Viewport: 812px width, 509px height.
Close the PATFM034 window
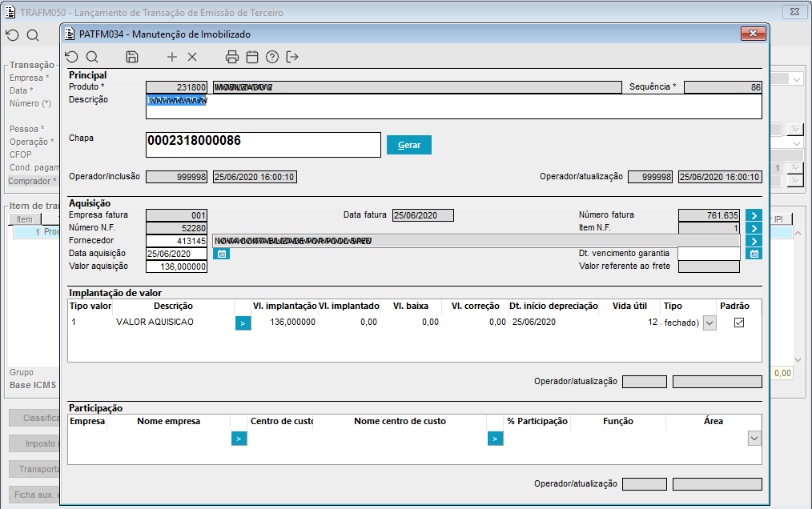coord(753,34)
